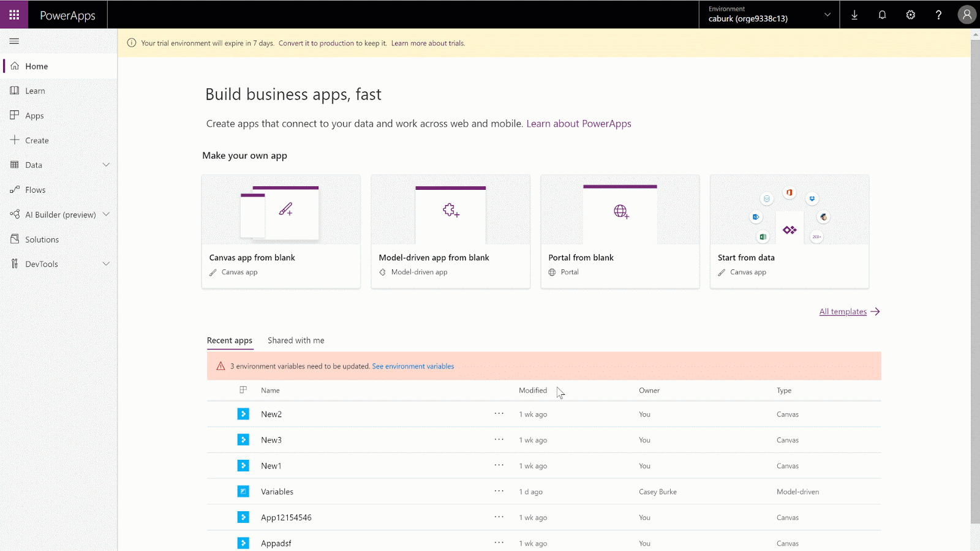Open the notifications bell
This screenshot has height=551, width=980.
point(882,15)
